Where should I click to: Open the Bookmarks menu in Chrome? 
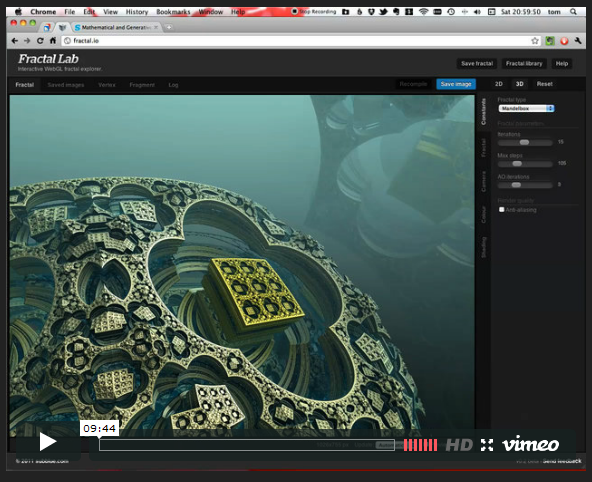173,12
